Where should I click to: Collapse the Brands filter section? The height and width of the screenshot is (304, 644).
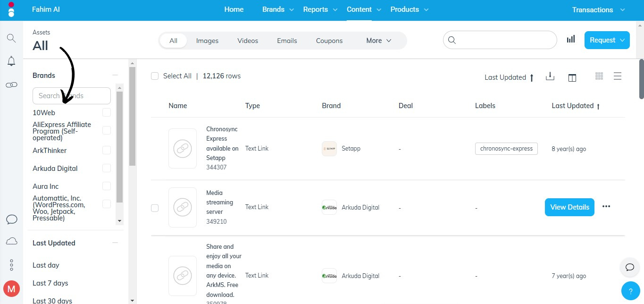pyautogui.click(x=115, y=75)
